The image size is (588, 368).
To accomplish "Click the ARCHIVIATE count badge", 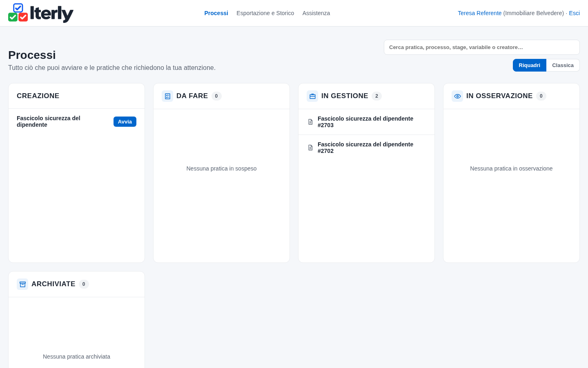I will 84,284.
